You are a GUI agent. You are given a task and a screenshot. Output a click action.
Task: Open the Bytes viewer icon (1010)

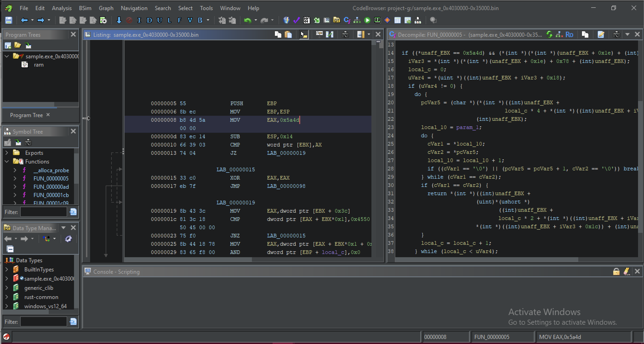[x=307, y=20]
